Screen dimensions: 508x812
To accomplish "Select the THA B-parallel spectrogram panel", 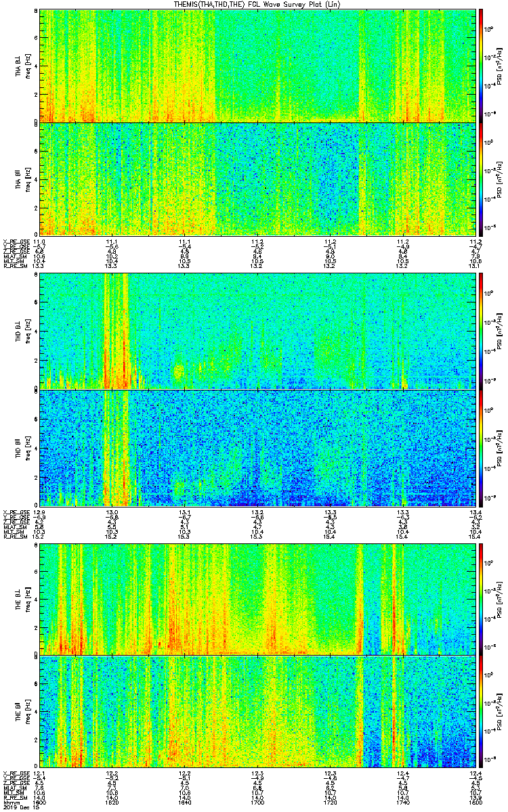I will tap(257, 179).
